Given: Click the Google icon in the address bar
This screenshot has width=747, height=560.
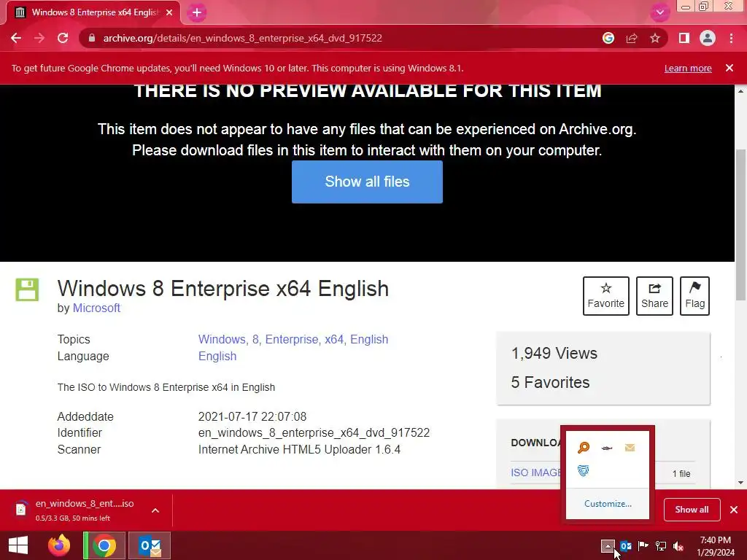Looking at the screenshot, I should tap(608, 38).
